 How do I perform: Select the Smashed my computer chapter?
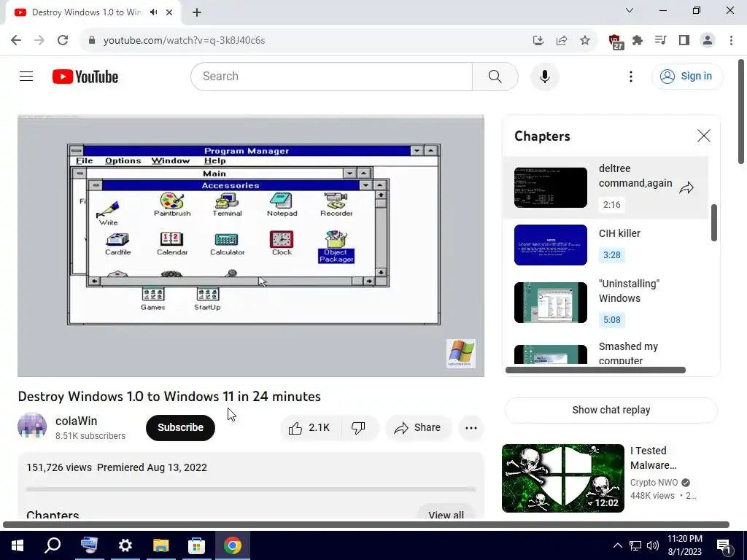605,354
